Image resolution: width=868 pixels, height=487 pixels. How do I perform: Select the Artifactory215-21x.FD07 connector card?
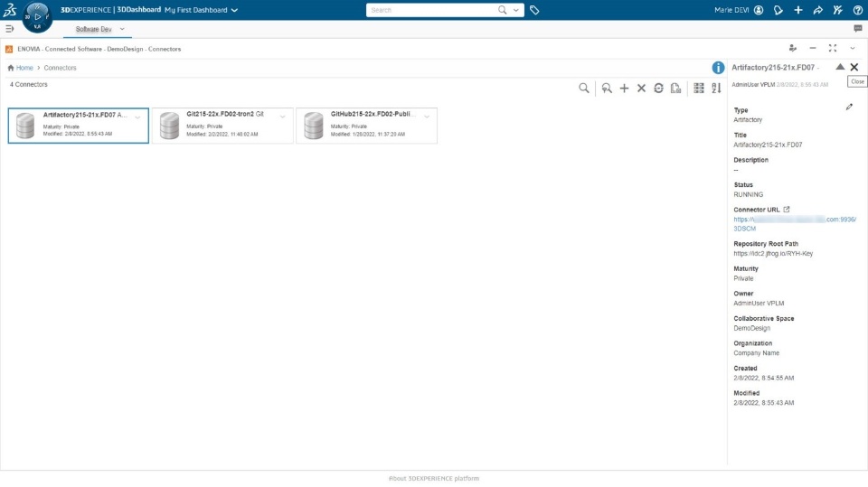coord(78,126)
